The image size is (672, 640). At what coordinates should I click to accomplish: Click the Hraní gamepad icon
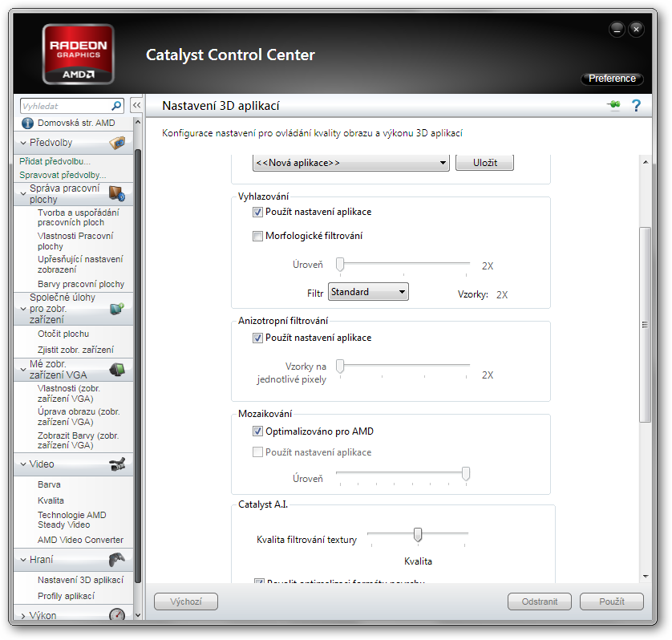tap(116, 560)
